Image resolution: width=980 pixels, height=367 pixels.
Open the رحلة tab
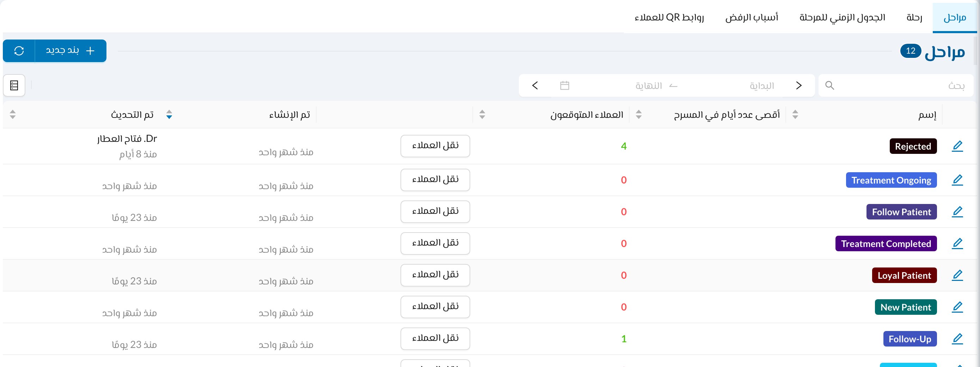coord(914,18)
